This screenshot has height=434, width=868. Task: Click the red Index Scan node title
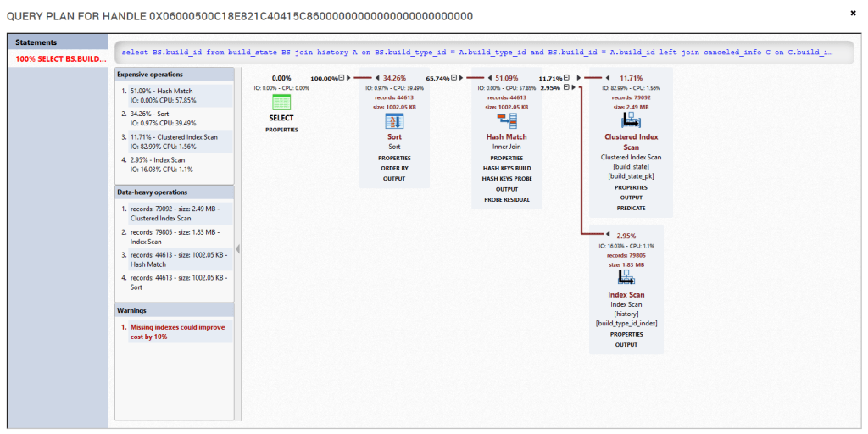626,294
